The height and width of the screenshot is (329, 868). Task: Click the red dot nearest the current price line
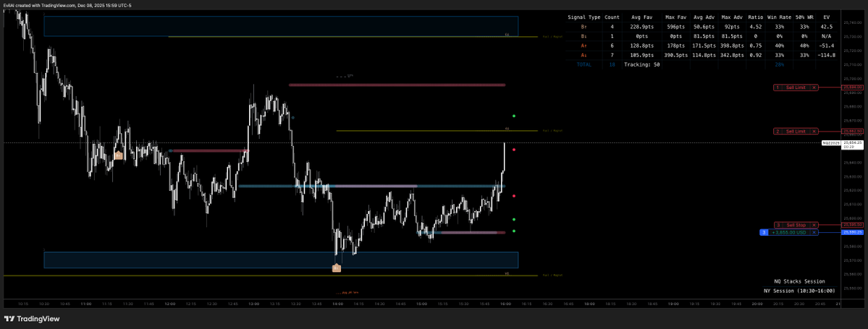[514, 150]
